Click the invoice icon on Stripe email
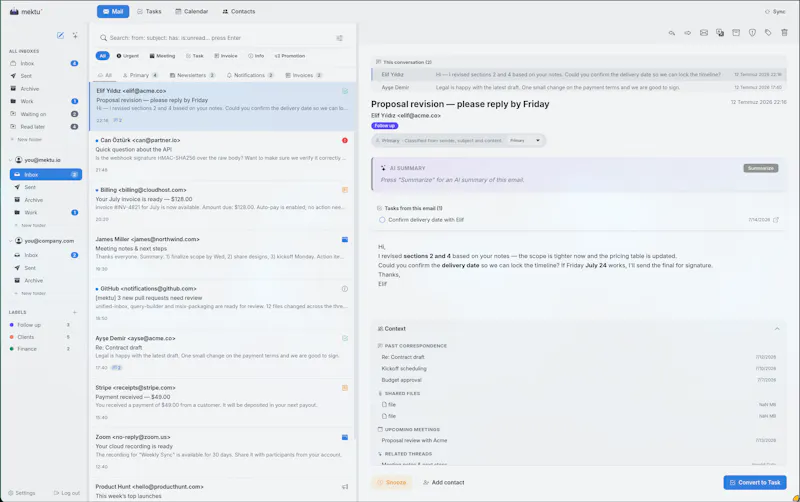Screen dimensions: 800x502 click(x=345, y=388)
